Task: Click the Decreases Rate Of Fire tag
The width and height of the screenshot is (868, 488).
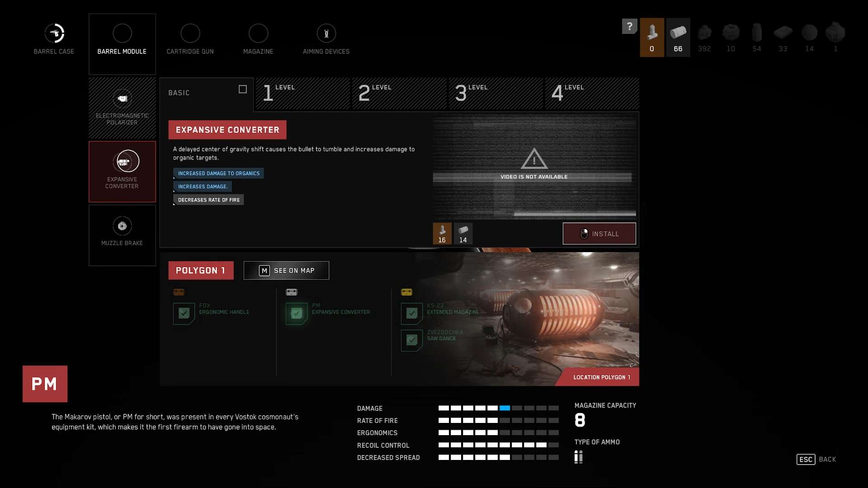Action: [208, 200]
